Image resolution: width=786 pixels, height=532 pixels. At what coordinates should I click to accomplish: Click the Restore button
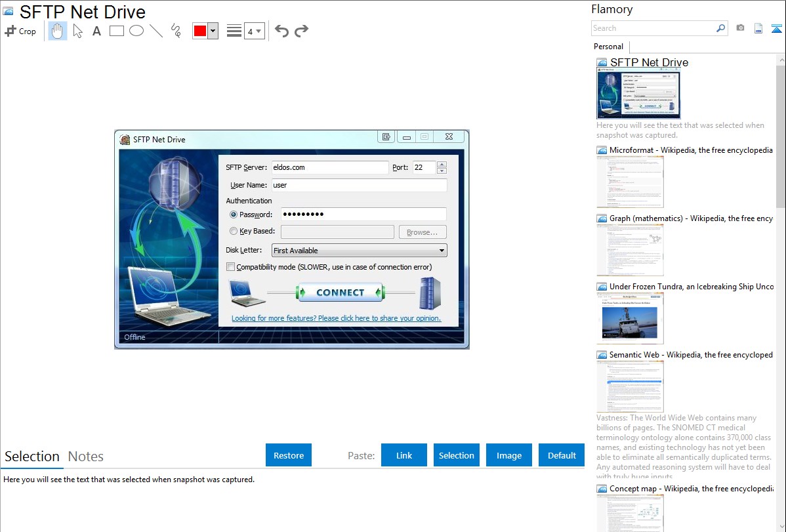(289, 455)
